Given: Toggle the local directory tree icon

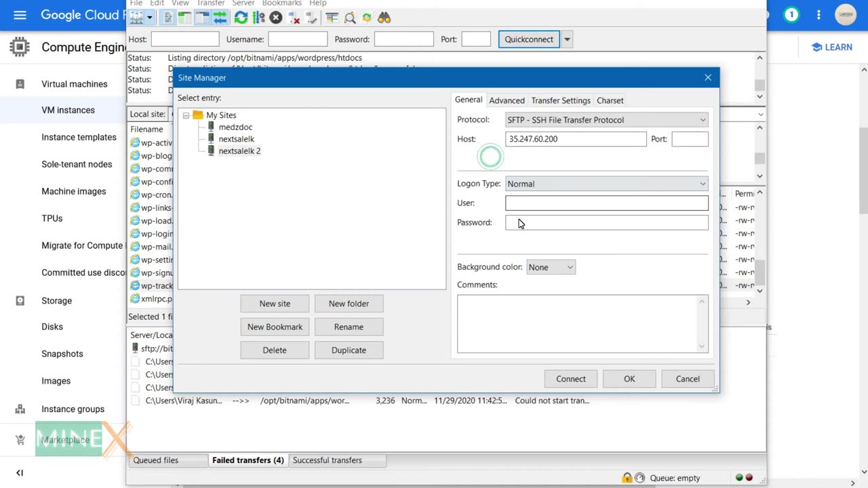Looking at the screenshot, I should click(184, 18).
